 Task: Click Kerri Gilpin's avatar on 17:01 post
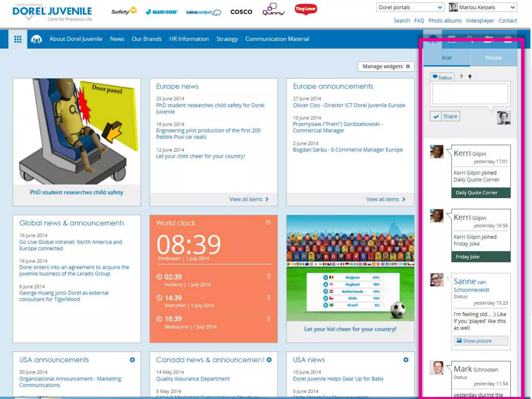click(437, 151)
